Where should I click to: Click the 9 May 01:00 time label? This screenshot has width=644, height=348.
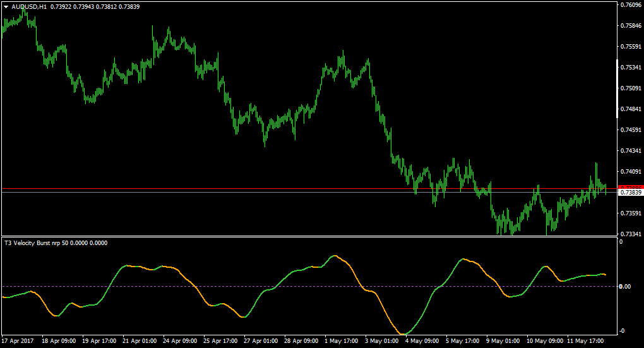(x=503, y=340)
